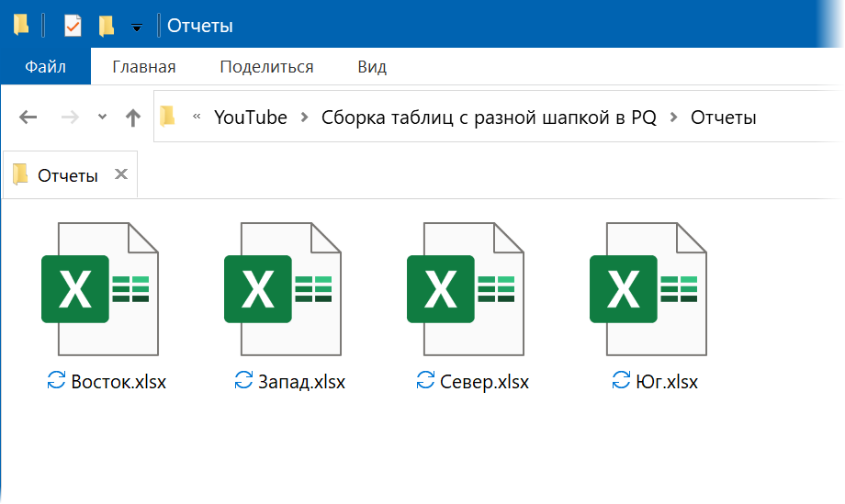This screenshot has height=504, width=845.
Task: Select the Юг.xlsx Excel file icon
Action: click(648, 289)
